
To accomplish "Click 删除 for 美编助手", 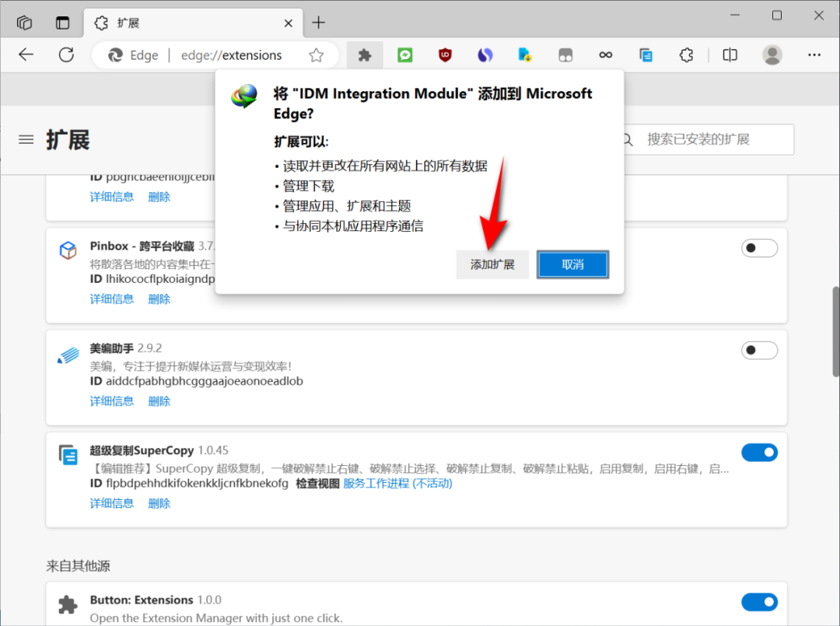I will coord(159,401).
